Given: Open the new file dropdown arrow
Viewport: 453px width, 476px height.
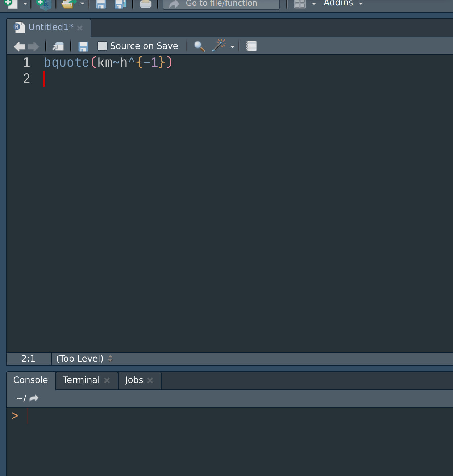Looking at the screenshot, I should click(x=25, y=4).
